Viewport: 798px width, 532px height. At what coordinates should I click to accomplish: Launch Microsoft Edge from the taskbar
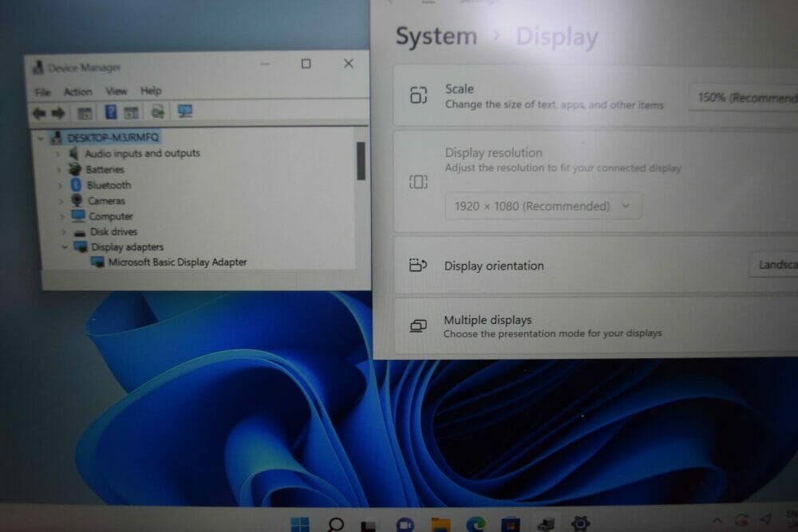[476, 524]
